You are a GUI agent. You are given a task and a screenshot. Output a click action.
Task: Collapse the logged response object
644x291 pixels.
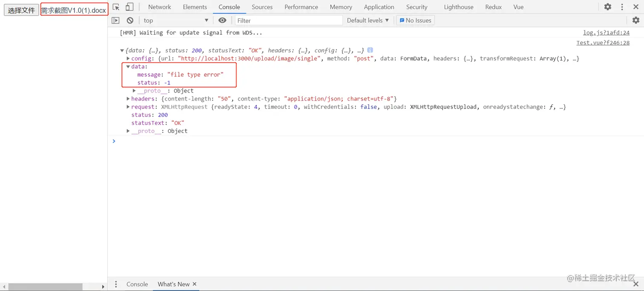tap(122, 50)
